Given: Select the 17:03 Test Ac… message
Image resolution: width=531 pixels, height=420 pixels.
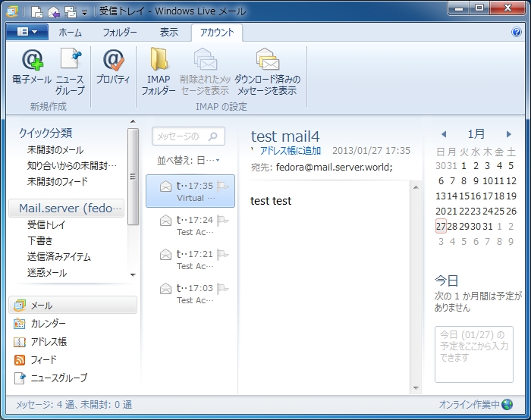Looking at the screenshot, I should click(190, 293).
